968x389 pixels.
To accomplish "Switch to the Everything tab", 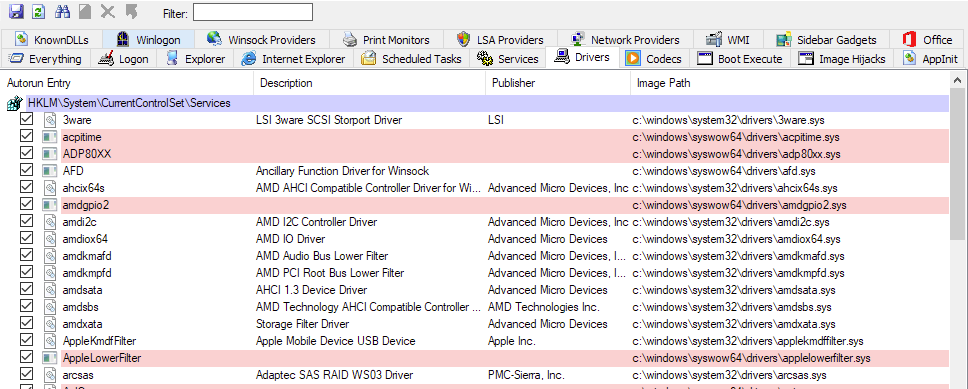I will click(46, 59).
